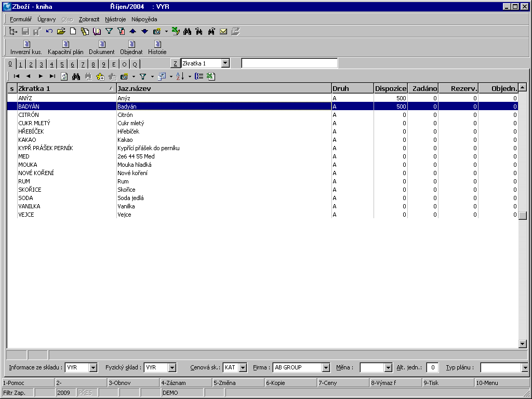Screen dimensions: 532x399
Task: Click the open folder icon in toolbar
Action: click(x=61, y=32)
